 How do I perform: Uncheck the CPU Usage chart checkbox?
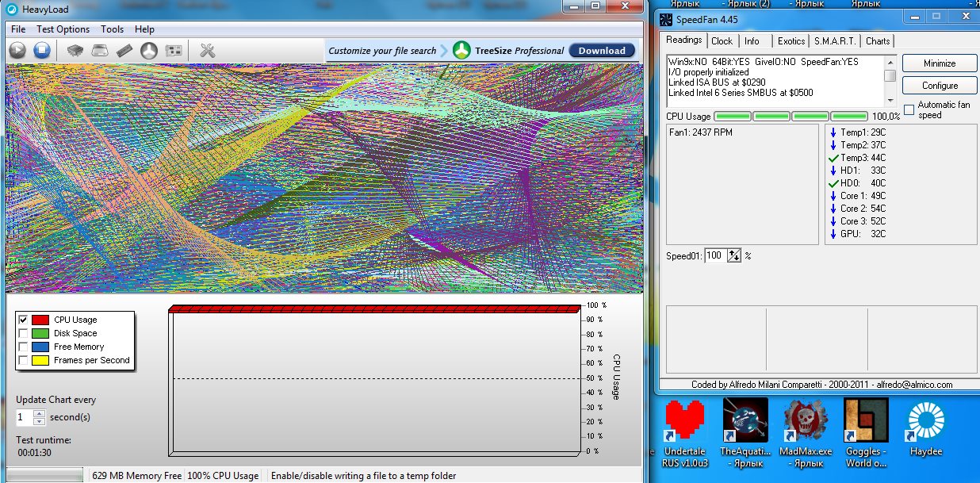pyautogui.click(x=23, y=320)
